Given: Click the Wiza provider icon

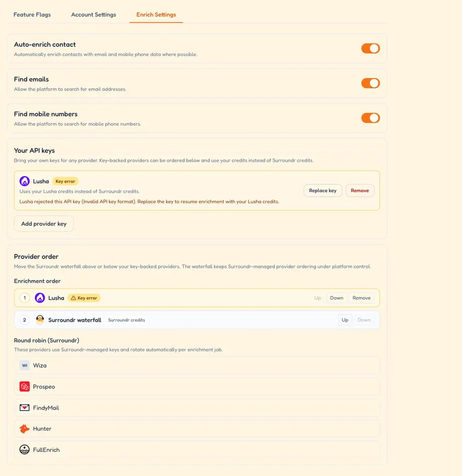Looking at the screenshot, I should tap(24, 366).
